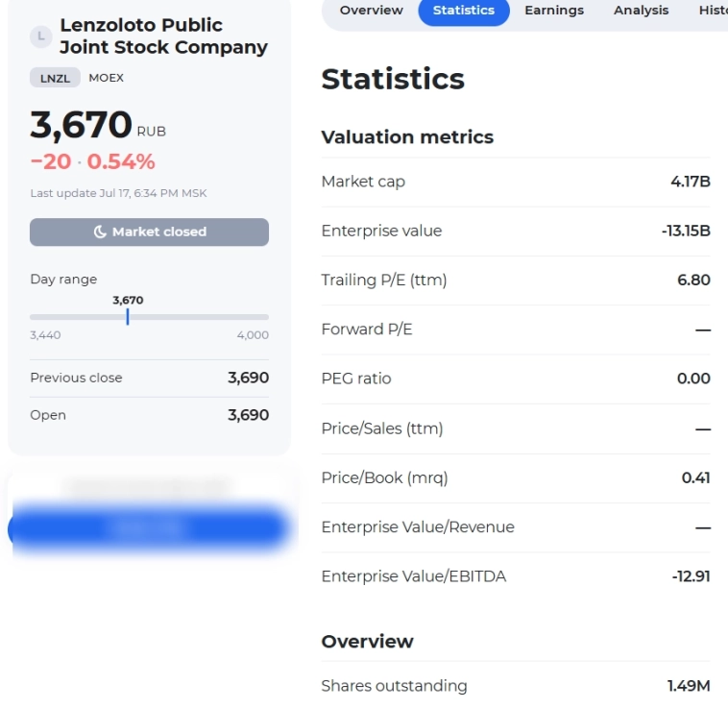
Task: Click the moon icon in Market closed
Action: tap(100, 232)
